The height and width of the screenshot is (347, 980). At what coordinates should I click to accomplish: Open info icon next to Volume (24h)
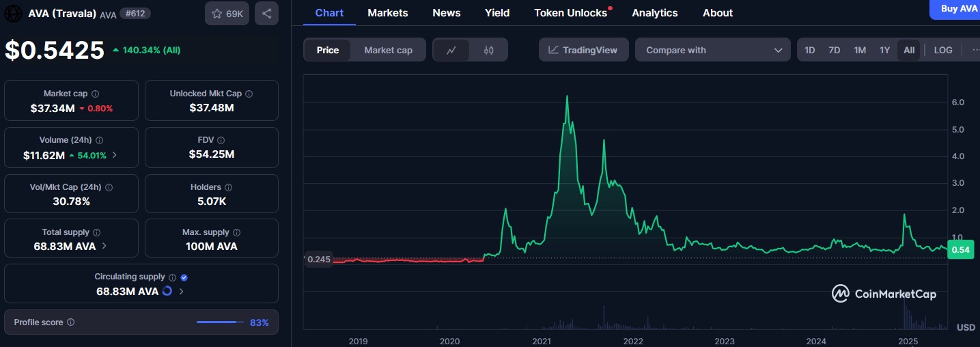100,140
